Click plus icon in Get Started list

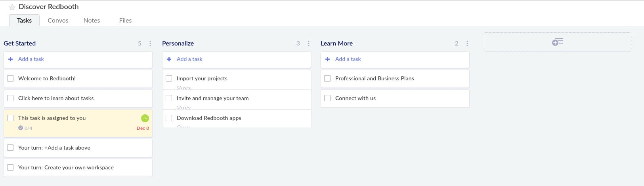click(11, 59)
